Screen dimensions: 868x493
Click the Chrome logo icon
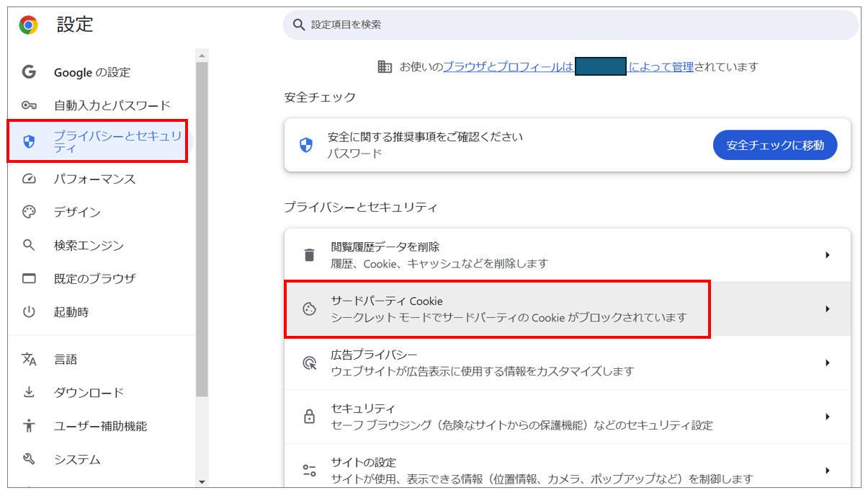[29, 25]
